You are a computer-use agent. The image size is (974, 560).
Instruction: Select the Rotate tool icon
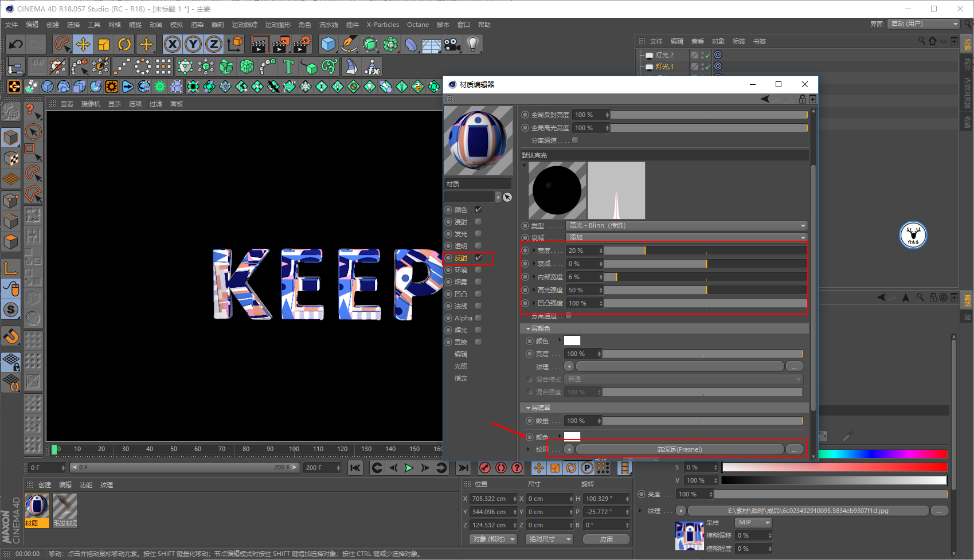pos(124,44)
